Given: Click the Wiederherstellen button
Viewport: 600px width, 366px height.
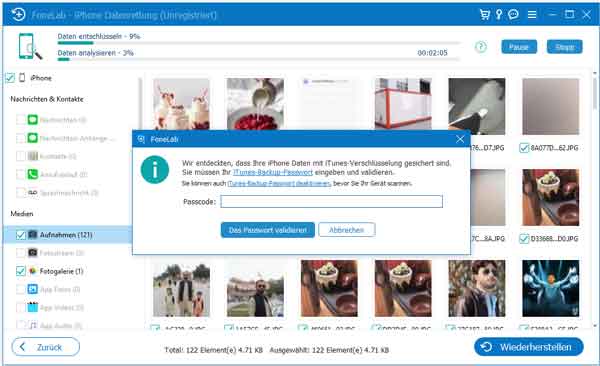Looking at the screenshot, I should click(528, 347).
